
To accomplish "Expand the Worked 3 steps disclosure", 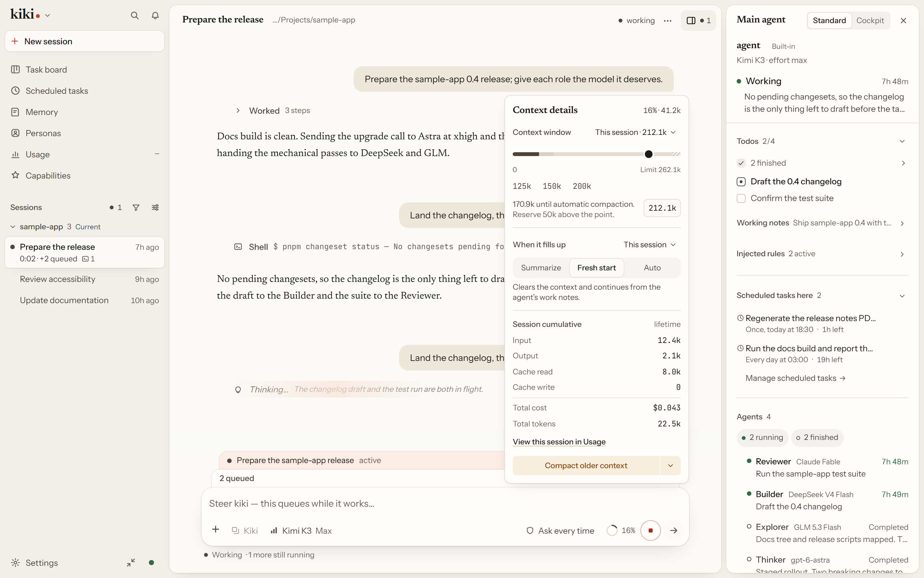I will [273, 110].
